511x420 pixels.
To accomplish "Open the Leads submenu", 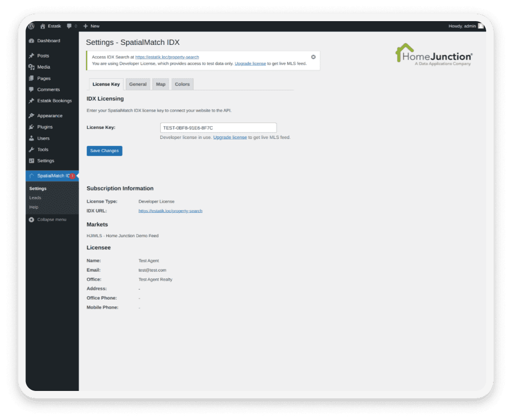I will point(35,198).
